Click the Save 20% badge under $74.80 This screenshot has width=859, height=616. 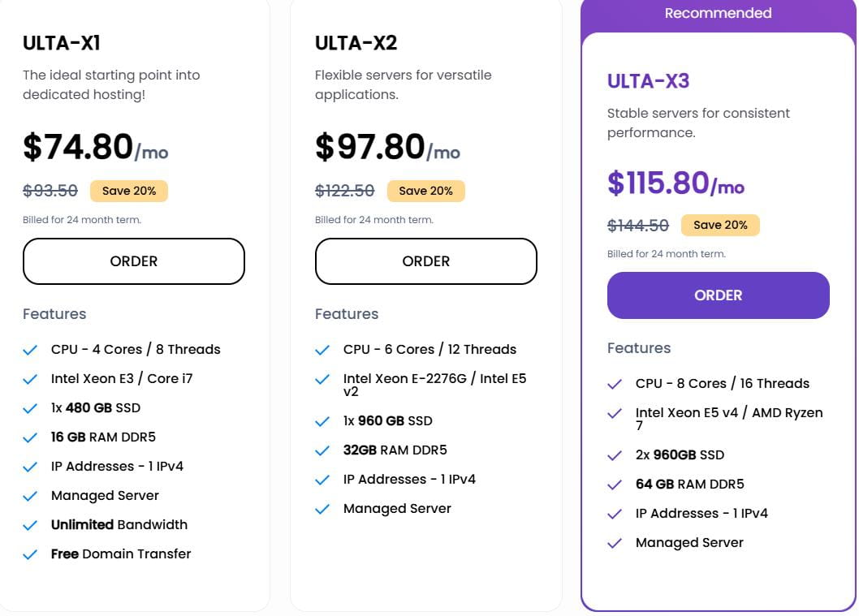pyautogui.click(x=128, y=191)
